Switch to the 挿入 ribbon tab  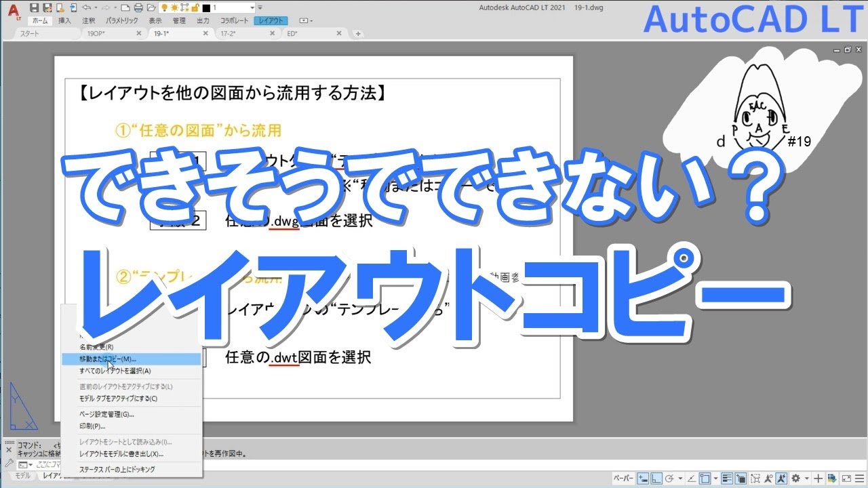tap(64, 21)
